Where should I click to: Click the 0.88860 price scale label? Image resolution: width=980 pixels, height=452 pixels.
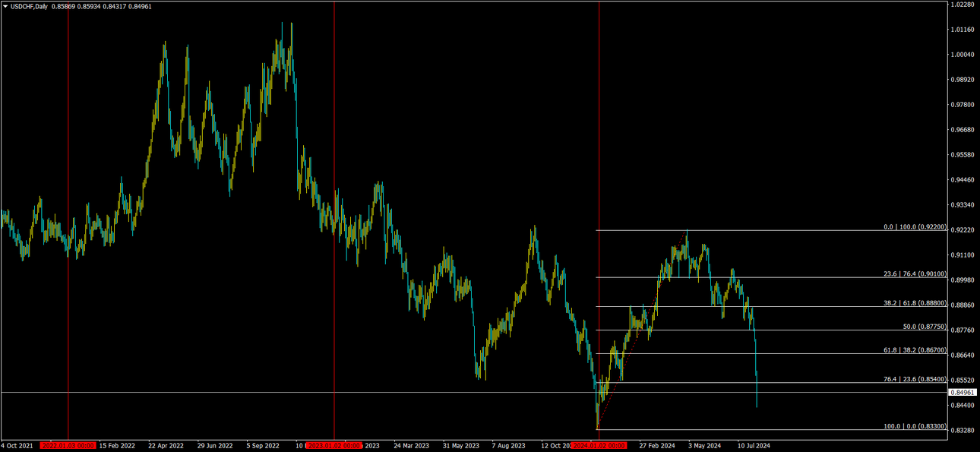click(x=963, y=305)
